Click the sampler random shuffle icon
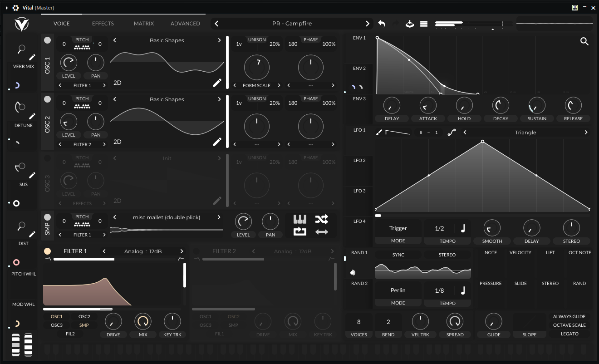 321,220
